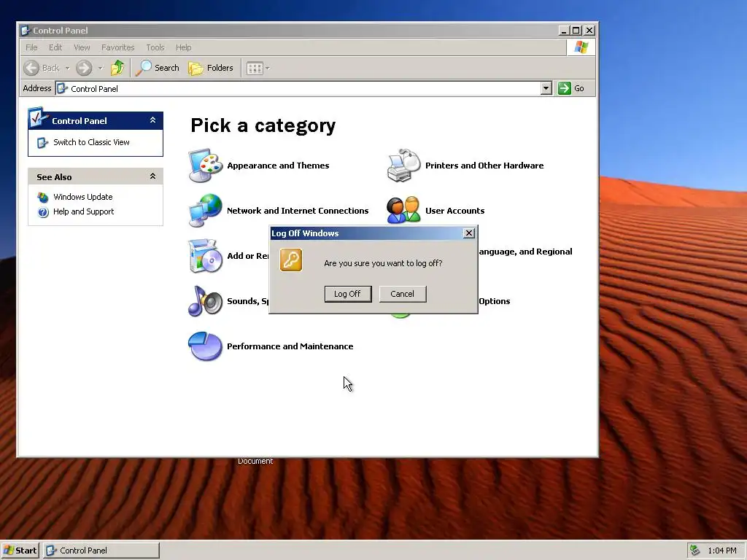Image resolution: width=747 pixels, height=560 pixels.
Task: Click Printers and Other Hardware printer icon
Action: (x=404, y=166)
